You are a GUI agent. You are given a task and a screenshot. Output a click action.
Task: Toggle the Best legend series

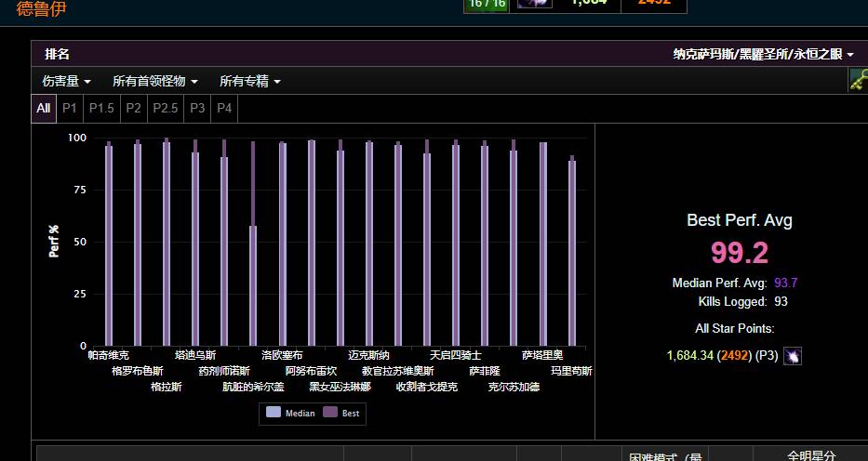point(341,413)
